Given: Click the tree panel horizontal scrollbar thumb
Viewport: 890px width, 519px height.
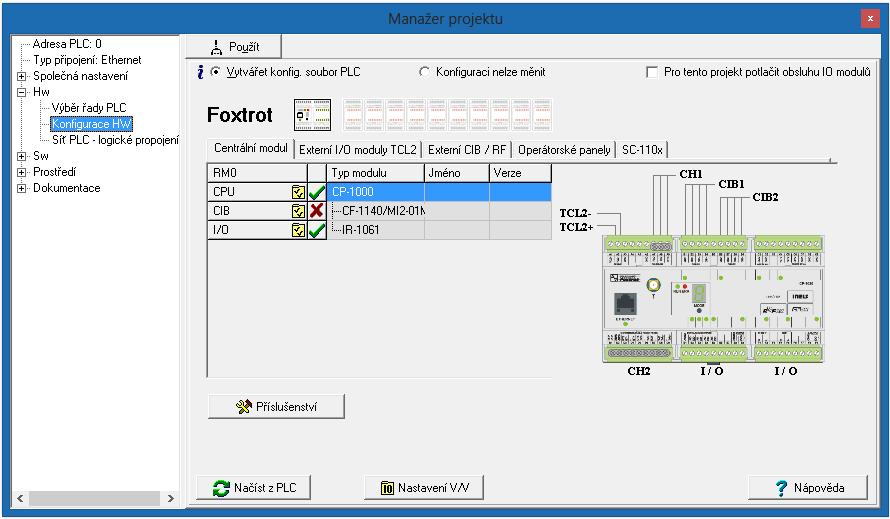Looking at the screenshot, I should pyautogui.click(x=94, y=499).
